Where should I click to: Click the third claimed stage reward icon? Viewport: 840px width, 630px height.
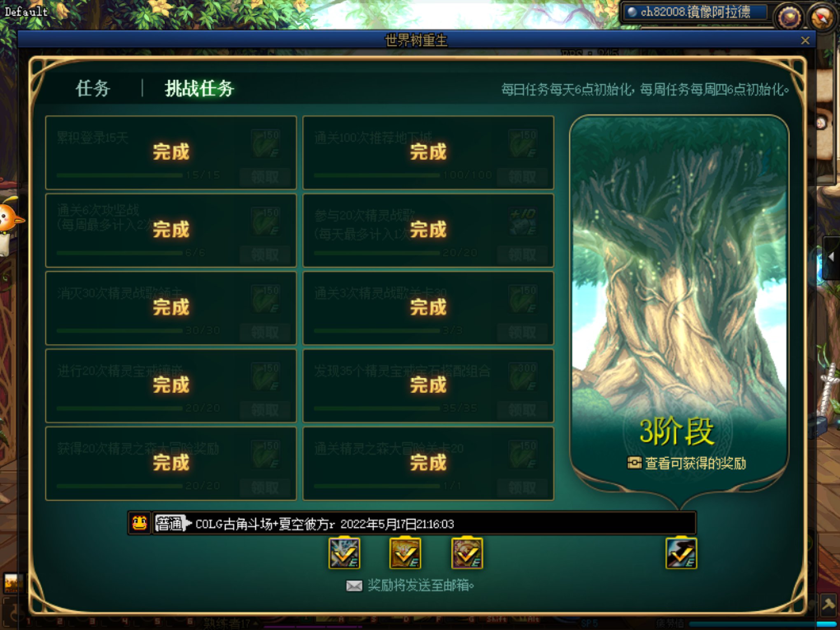pos(467,553)
